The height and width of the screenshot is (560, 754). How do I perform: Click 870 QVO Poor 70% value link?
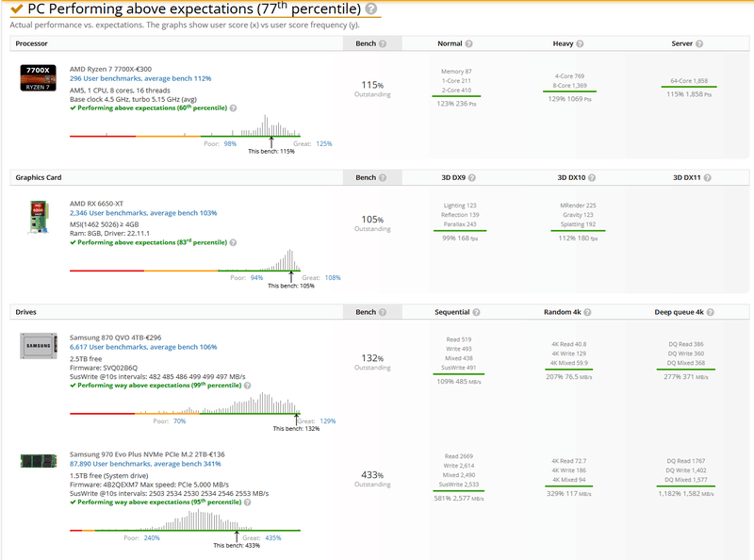pyautogui.click(x=179, y=421)
